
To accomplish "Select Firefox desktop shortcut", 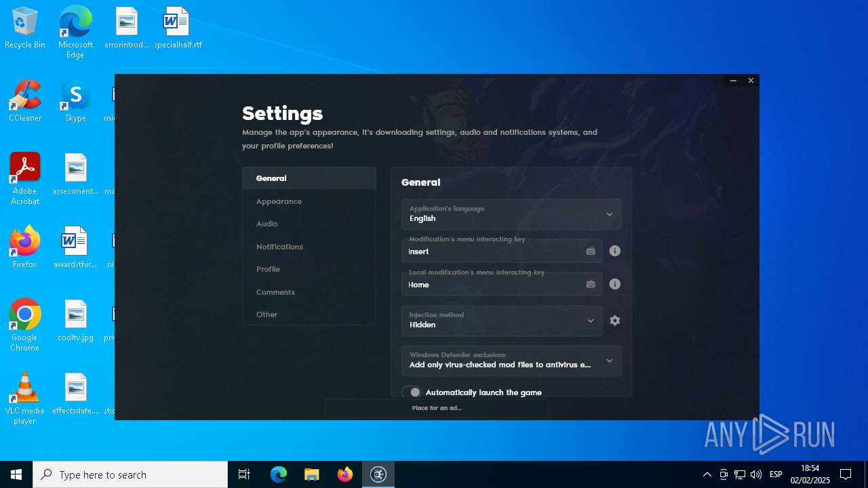I will point(25,248).
